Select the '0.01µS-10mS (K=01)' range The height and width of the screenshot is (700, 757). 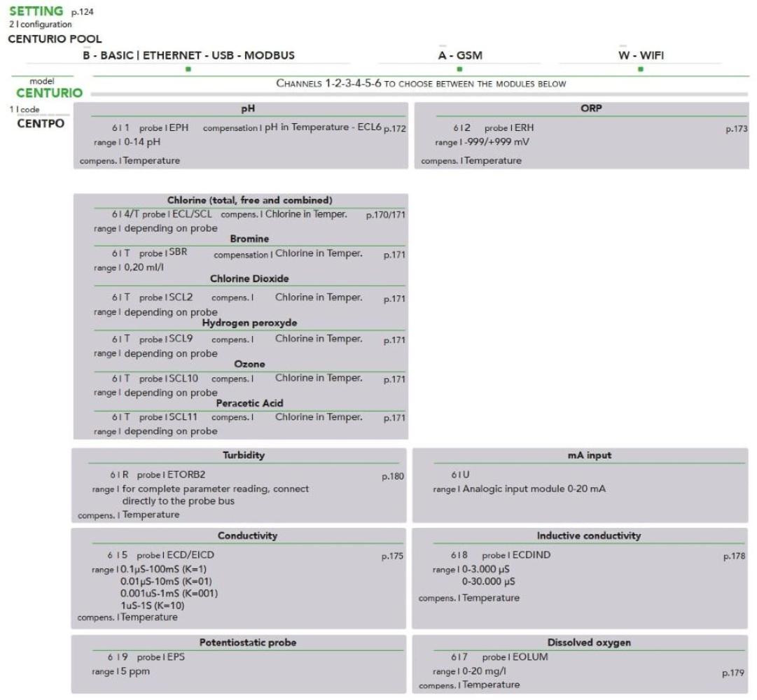(166, 581)
